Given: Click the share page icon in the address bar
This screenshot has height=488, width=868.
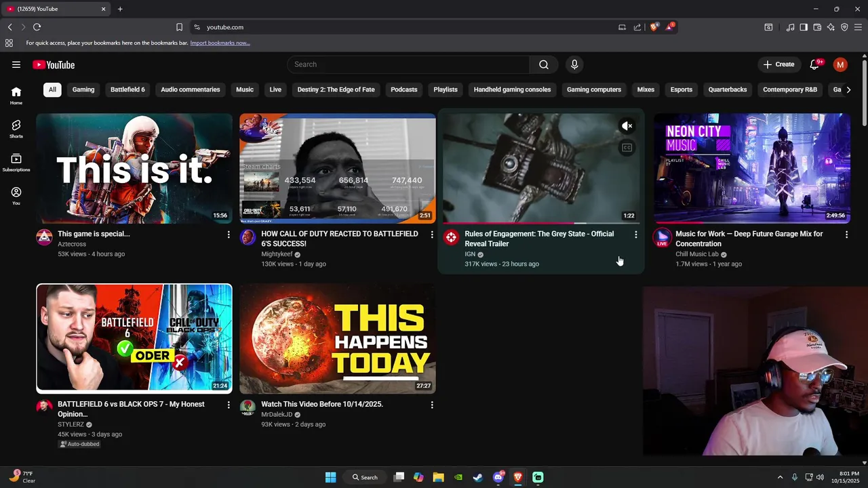Looking at the screenshot, I should tap(637, 27).
